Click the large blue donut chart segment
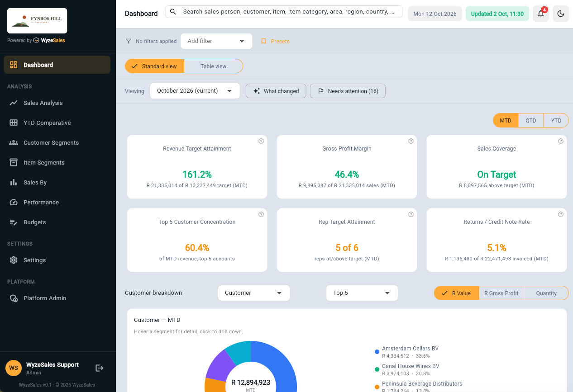 (x=283, y=368)
